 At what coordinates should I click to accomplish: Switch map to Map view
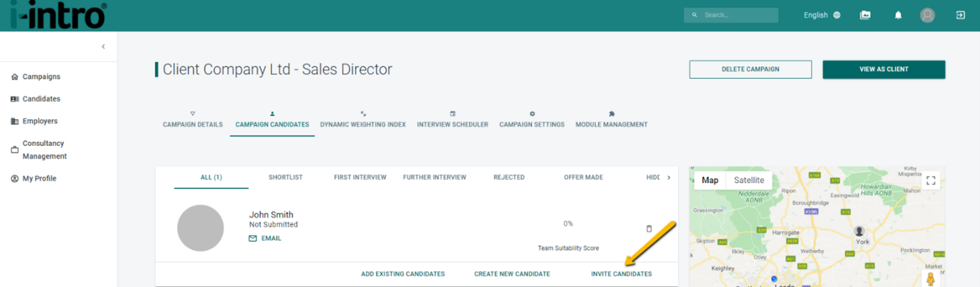click(x=710, y=180)
